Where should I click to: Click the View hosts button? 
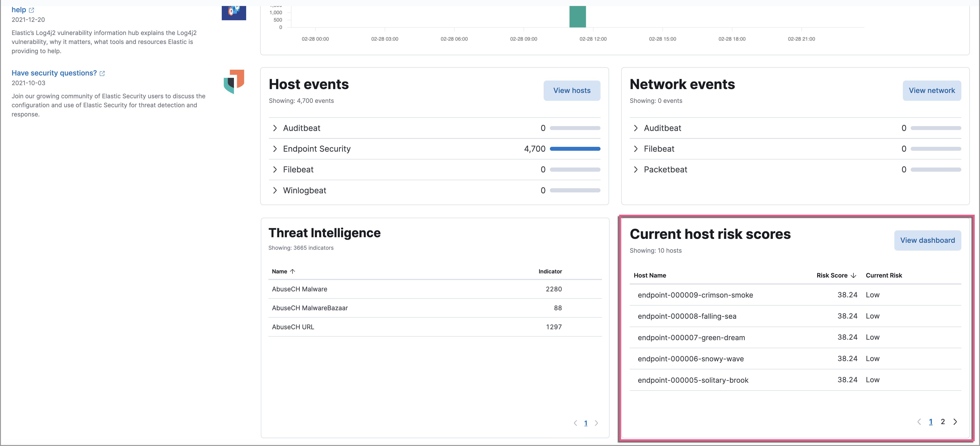572,90
